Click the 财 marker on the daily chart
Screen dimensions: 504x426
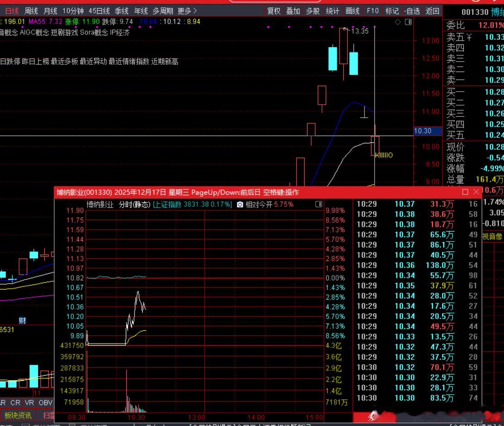coord(22,320)
